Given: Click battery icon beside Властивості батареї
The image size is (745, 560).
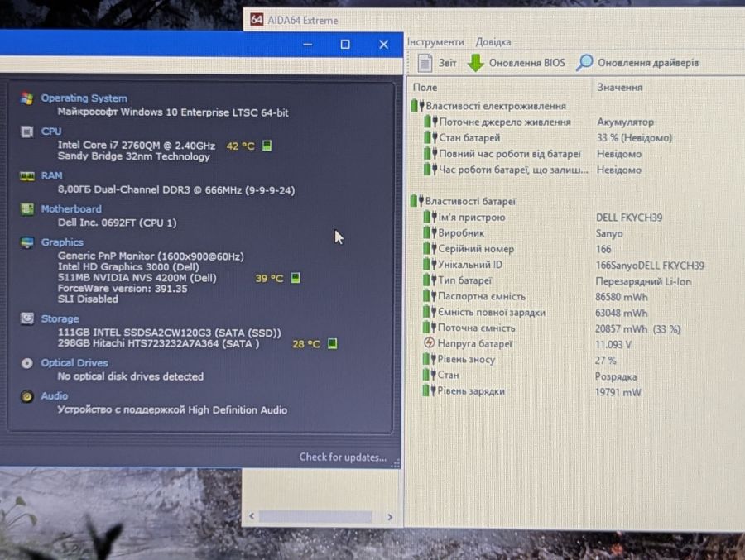Looking at the screenshot, I should click(x=416, y=201).
